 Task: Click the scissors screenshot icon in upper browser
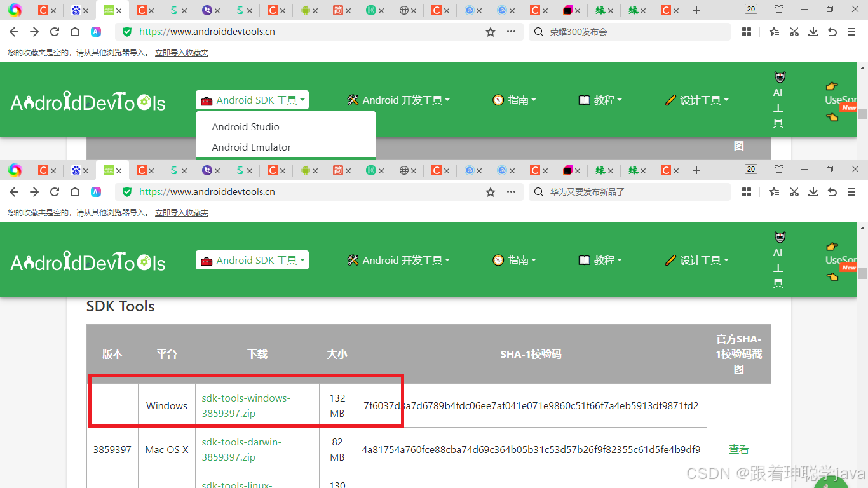794,32
